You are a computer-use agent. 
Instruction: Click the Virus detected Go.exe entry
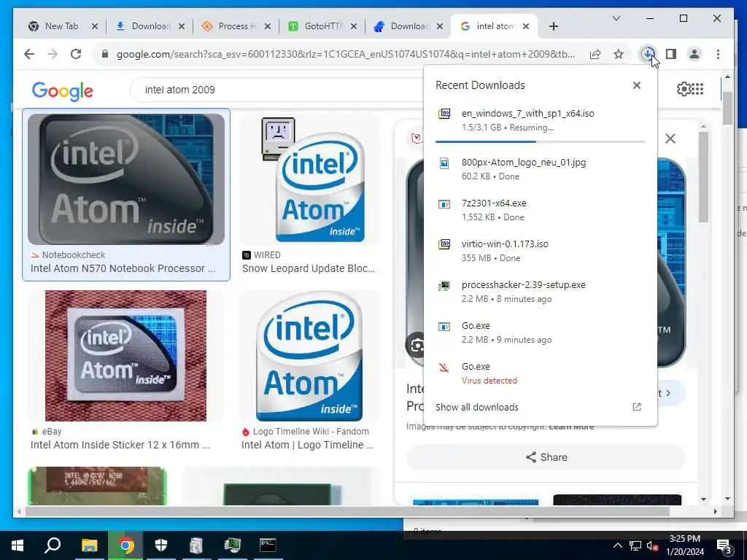(x=540, y=373)
